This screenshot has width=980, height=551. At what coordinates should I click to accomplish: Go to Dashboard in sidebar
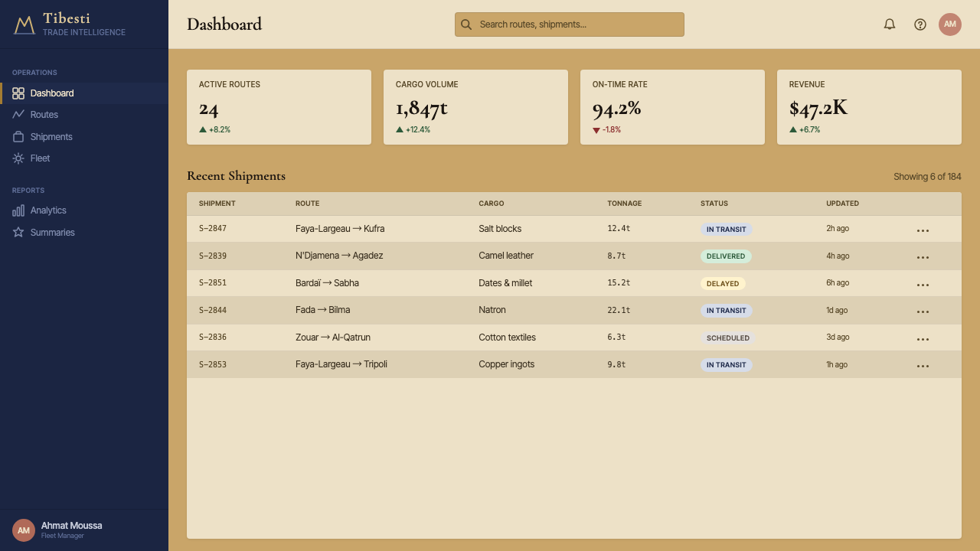click(x=84, y=93)
